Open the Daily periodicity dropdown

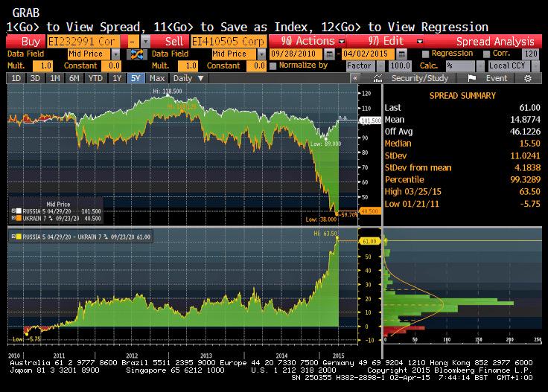(x=188, y=78)
